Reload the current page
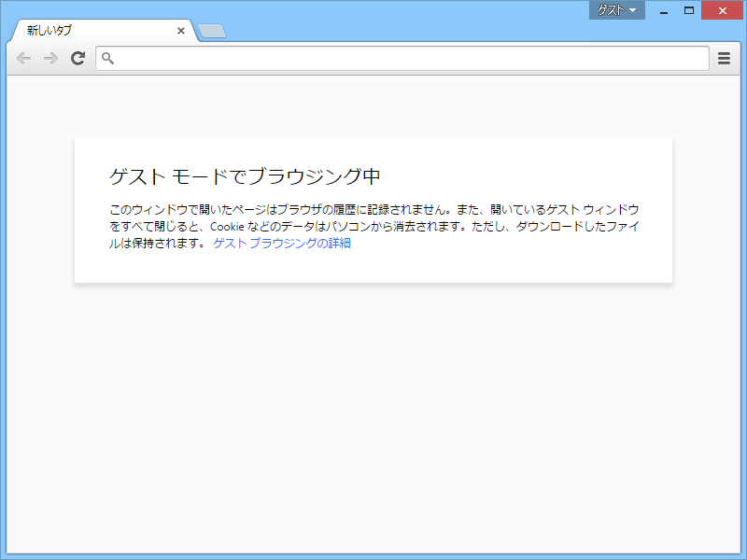This screenshot has width=747, height=560. [78, 58]
